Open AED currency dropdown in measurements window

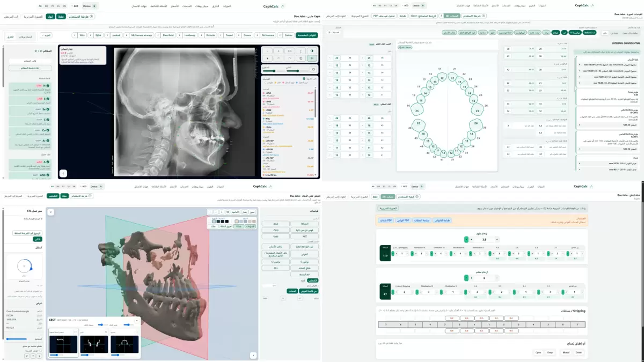click(405, 5)
